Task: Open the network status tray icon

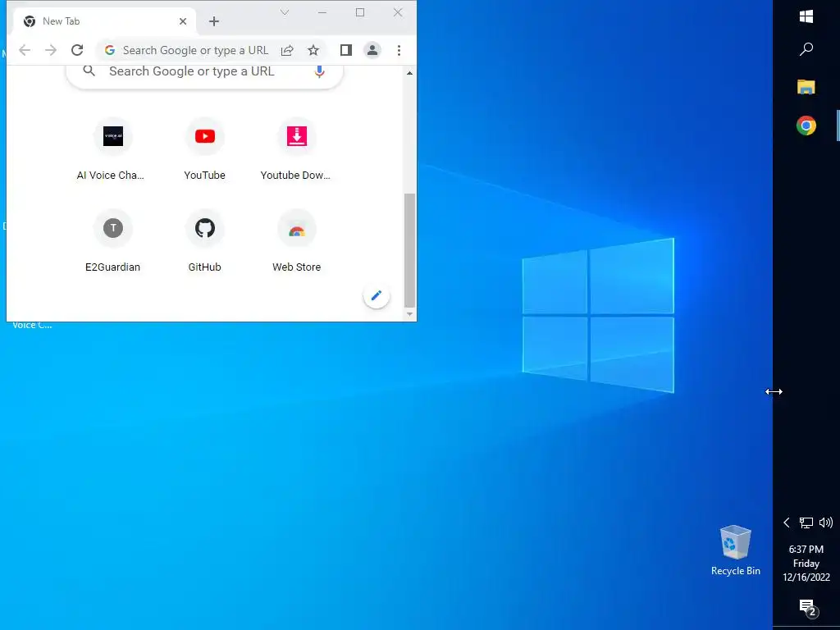Action: [x=806, y=523]
